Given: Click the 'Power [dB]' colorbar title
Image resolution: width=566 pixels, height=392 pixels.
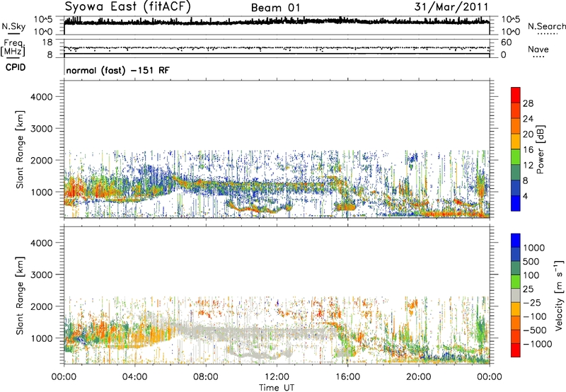Looking at the screenshot, I should (541, 149).
